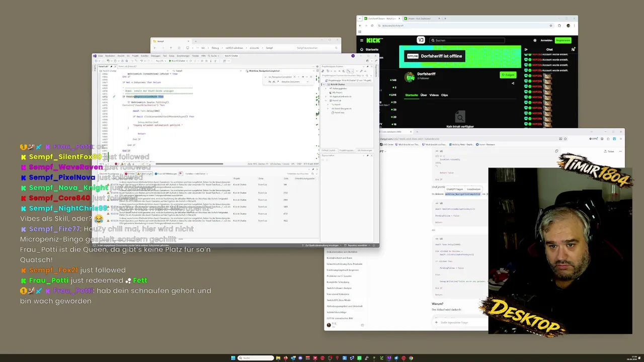This screenshot has width=644, height=362.
Task: Open the Debuggen menu in Visual Studio
Action: (x=156, y=56)
